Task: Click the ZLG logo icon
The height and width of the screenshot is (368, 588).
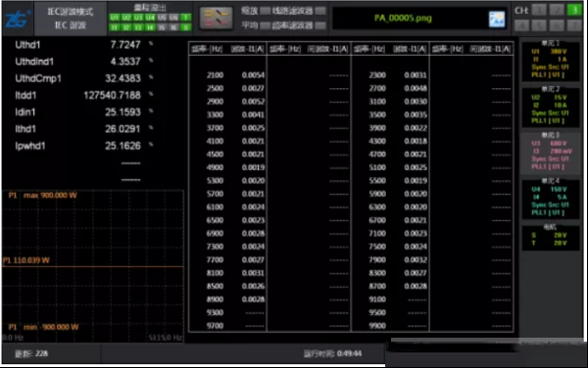Action: pyautogui.click(x=18, y=19)
